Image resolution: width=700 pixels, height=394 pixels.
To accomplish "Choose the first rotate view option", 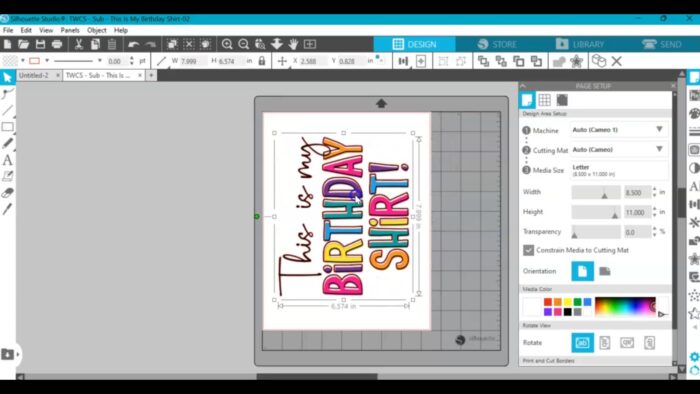I will coord(582,343).
